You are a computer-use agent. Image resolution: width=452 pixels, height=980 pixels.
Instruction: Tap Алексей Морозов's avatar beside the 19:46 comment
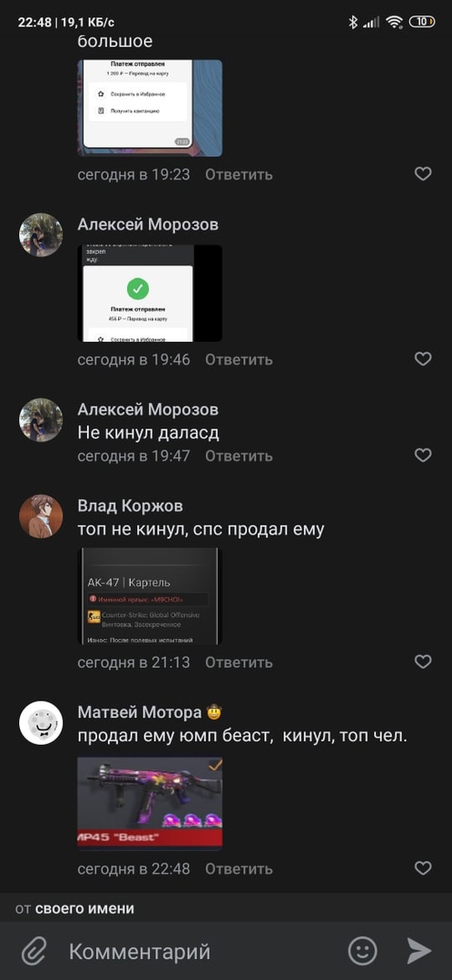coord(41,235)
